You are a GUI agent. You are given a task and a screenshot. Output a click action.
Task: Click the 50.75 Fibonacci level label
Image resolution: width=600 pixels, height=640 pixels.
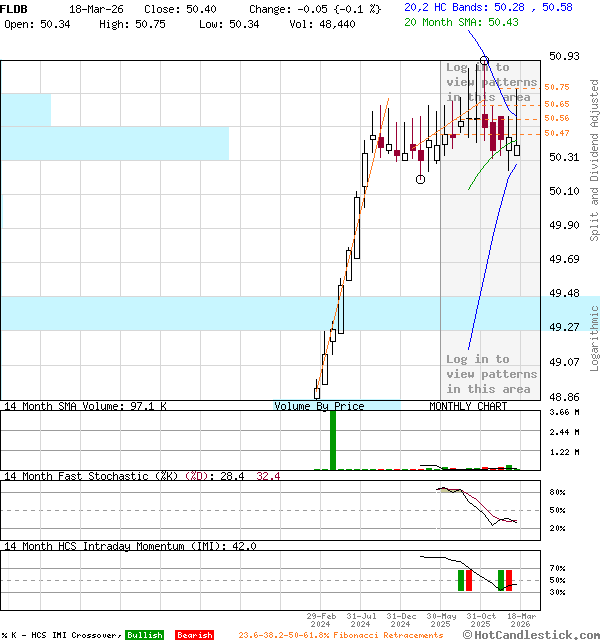(x=557, y=88)
